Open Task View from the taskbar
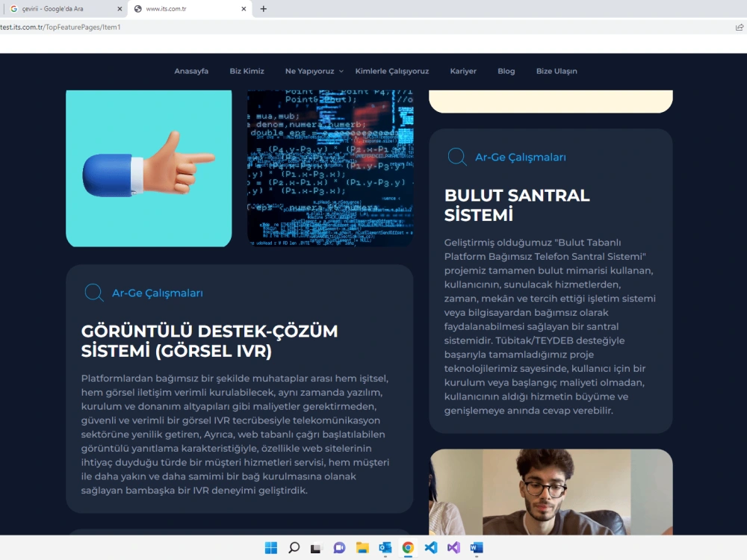 click(316, 547)
